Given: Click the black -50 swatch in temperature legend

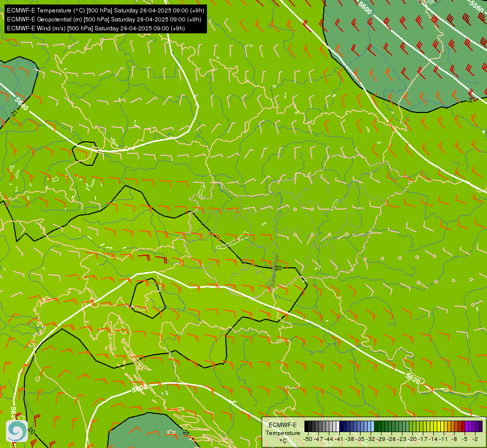Looking at the screenshot, I should click(x=306, y=426).
